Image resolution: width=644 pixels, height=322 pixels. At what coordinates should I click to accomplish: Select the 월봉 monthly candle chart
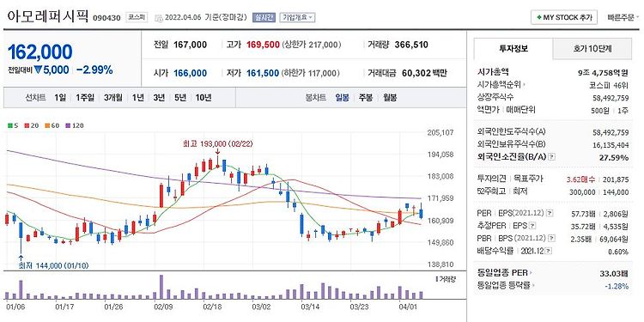390,98
